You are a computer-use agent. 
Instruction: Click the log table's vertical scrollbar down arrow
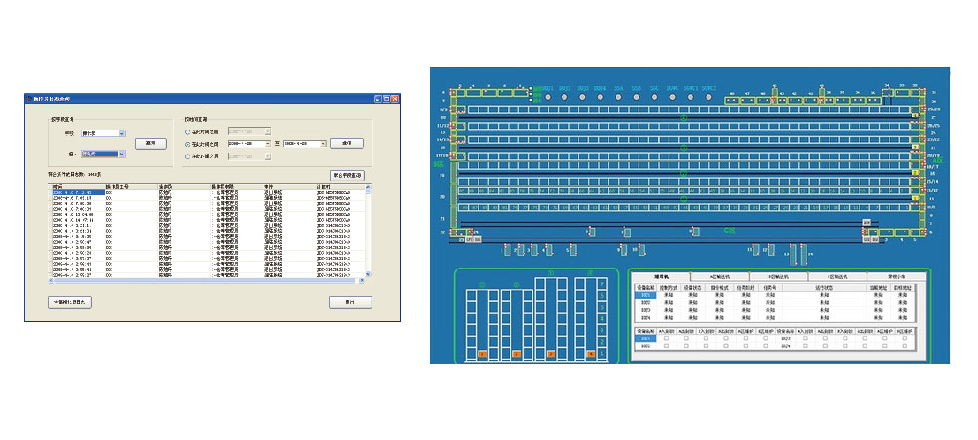point(368,273)
